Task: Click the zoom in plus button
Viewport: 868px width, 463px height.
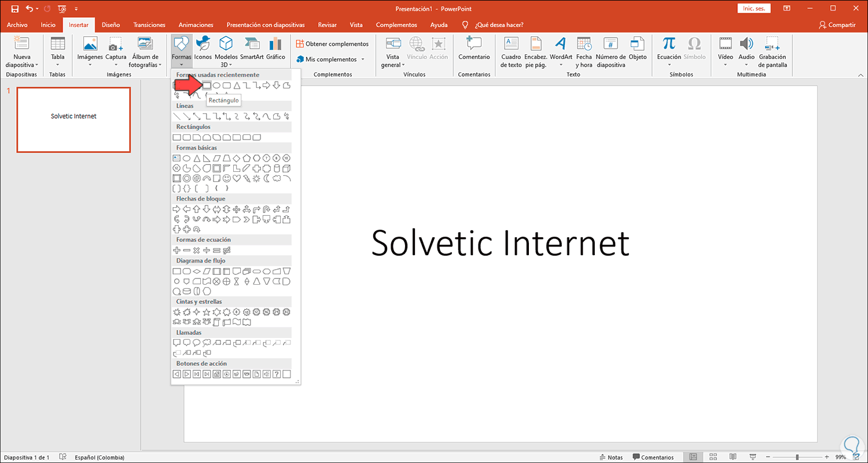Action: pyautogui.click(x=826, y=457)
